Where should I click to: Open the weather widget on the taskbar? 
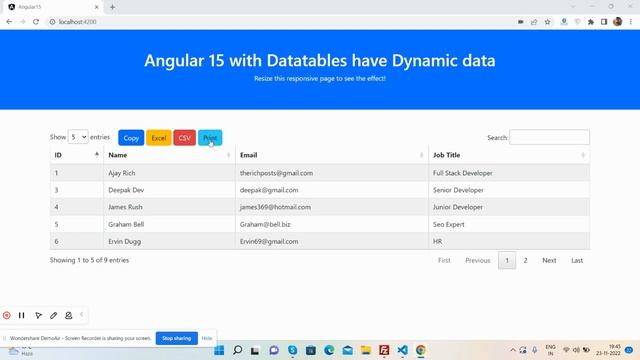coord(20,350)
